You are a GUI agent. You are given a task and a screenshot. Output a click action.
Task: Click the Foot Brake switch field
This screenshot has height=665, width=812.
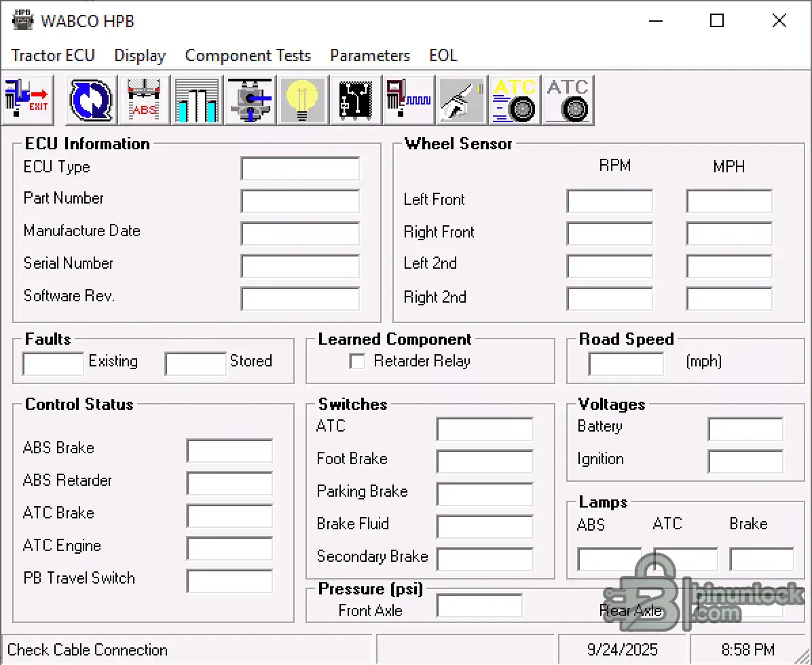[485, 461]
